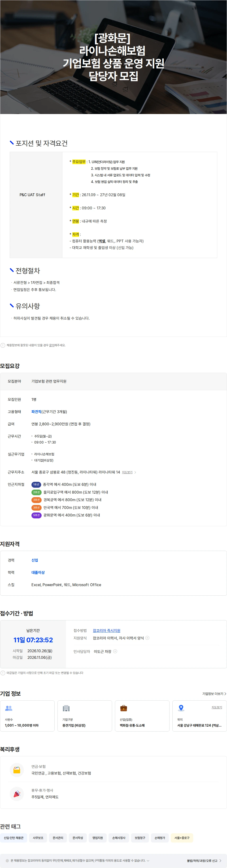
Task: Click the chevron after 근무지주소 지도보기
Action: (135, 472)
